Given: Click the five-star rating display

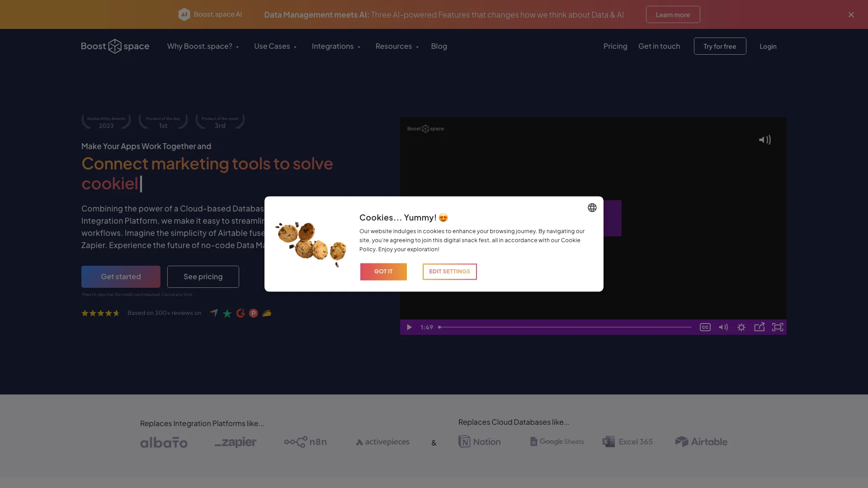Looking at the screenshot, I should (100, 313).
